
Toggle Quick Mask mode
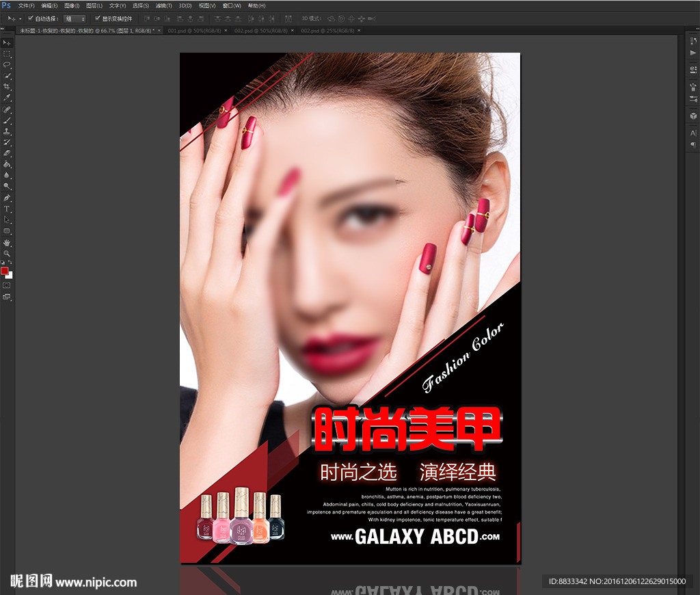coord(7,285)
